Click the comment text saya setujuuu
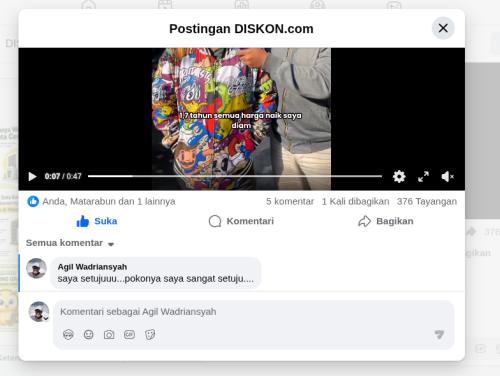This screenshot has height=376, width=500. [156, 278]
